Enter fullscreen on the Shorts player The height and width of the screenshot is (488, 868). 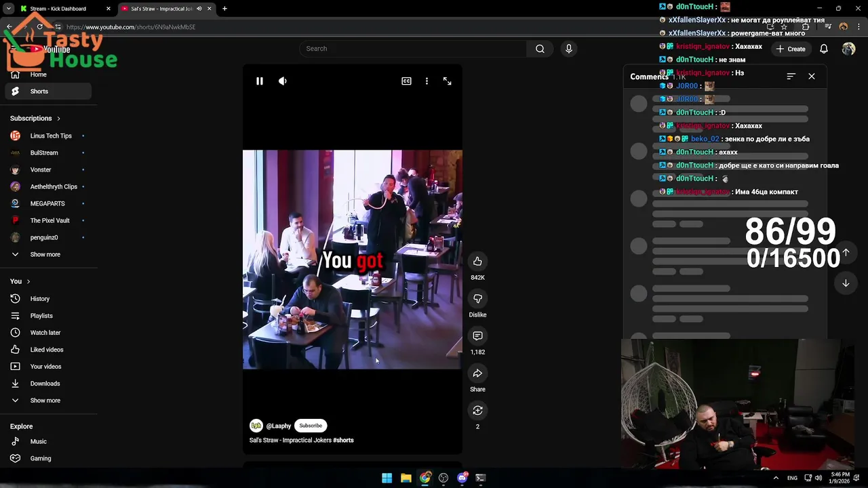[448, 81]
